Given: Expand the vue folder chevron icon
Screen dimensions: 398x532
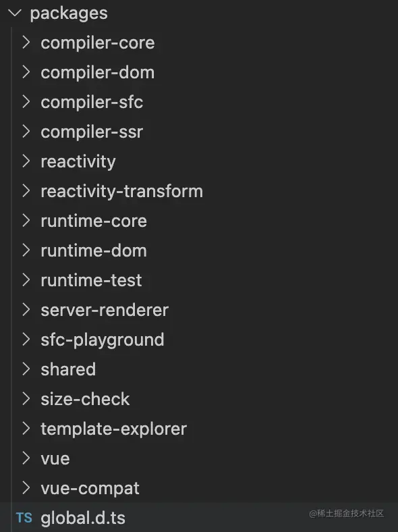Looking at the screenshot, I should pos(26,458).
